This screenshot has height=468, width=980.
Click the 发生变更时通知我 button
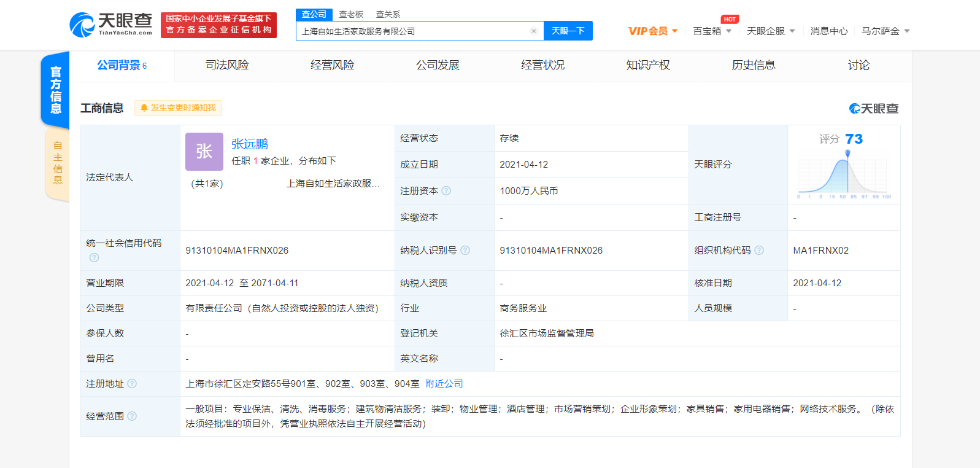click(178, 108)
